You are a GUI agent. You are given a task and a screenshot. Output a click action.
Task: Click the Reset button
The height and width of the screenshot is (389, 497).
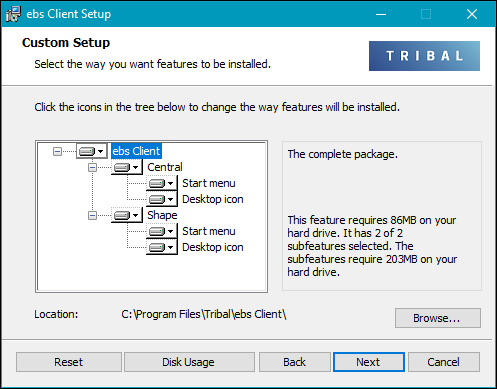point(69,362)
